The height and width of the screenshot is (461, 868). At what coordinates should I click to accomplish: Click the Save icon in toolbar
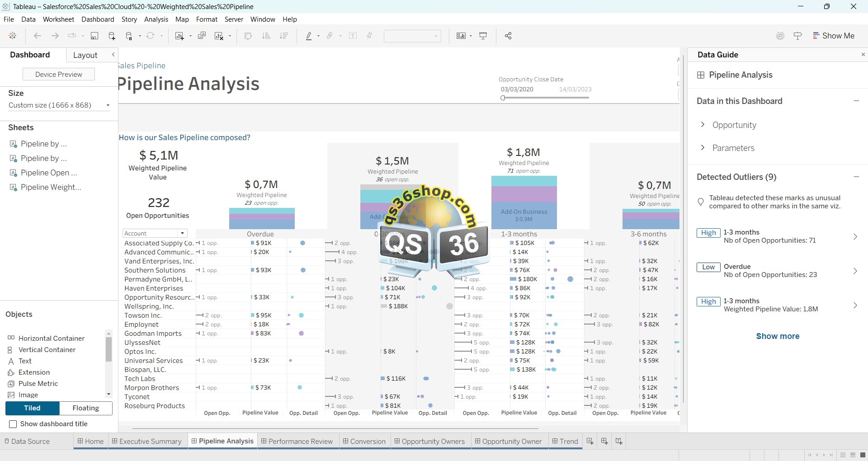point(94,36)
